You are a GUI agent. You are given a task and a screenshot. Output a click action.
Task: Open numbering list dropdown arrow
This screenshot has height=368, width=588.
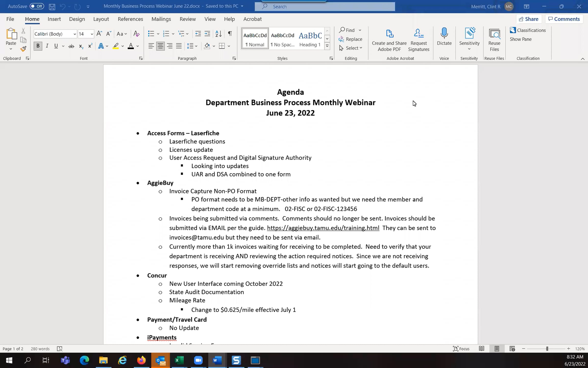[173, 34]
